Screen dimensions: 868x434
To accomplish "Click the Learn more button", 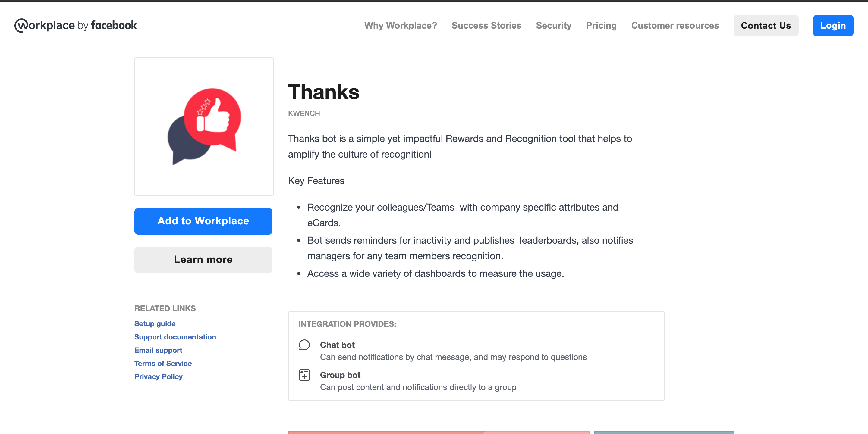I will [203, 260].
